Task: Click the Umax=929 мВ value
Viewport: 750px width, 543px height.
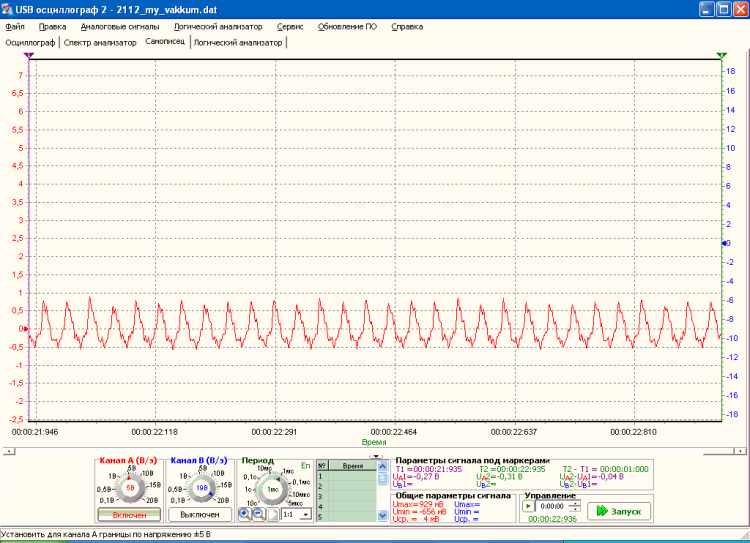Action: (x=418, y=504)
